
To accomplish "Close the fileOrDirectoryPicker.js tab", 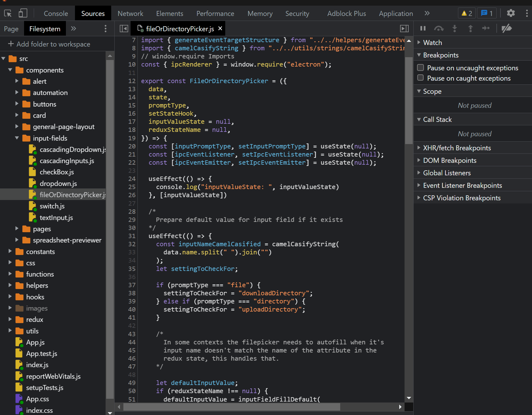I will [220, 28].
